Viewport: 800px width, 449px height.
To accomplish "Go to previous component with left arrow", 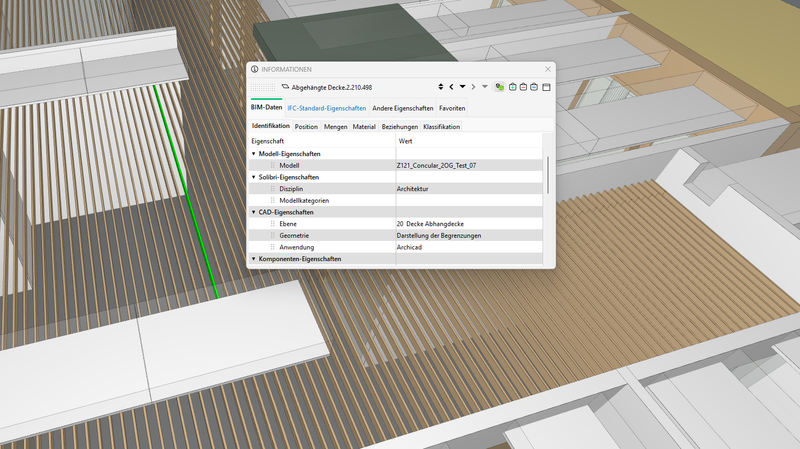I will click(451, 87).
